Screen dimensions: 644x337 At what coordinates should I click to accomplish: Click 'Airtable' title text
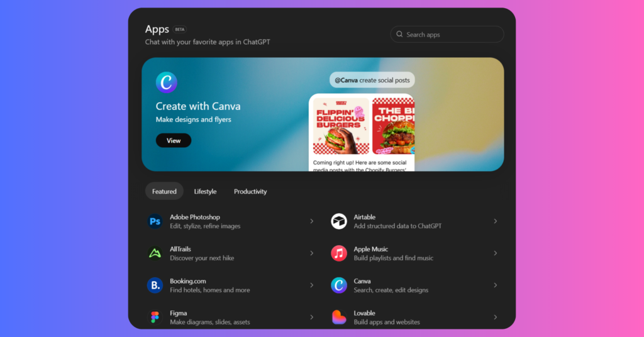tap(364, 217)
